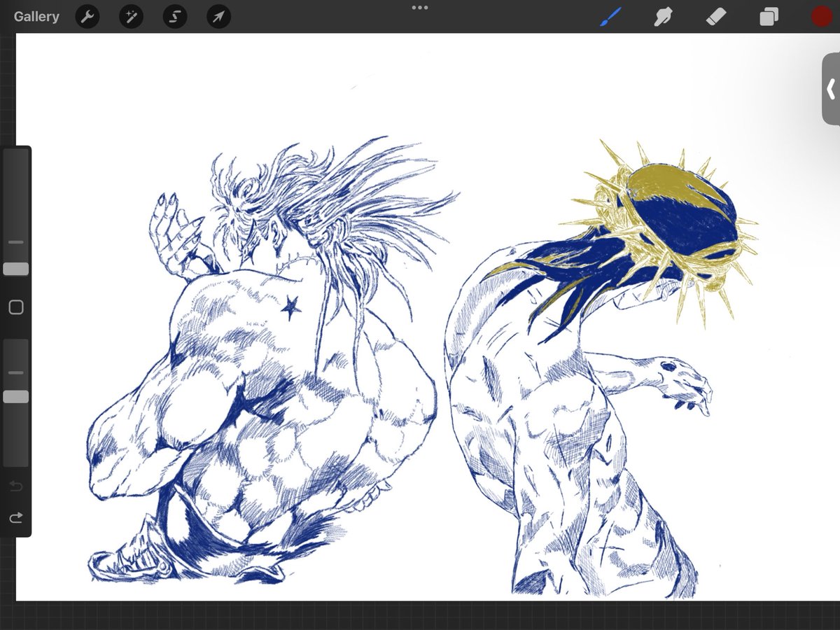Tap the three-dot menu at top center
840x630 pixels.
tap(420, 7)
